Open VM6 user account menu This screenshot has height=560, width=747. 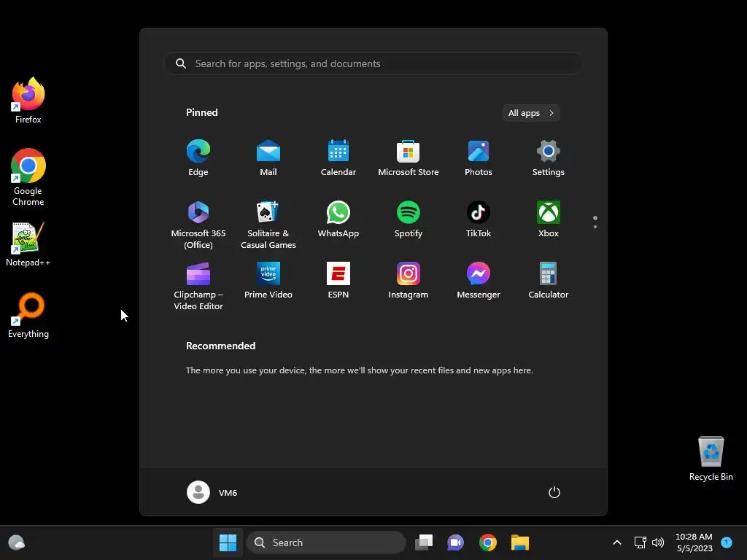pos(212,492)
